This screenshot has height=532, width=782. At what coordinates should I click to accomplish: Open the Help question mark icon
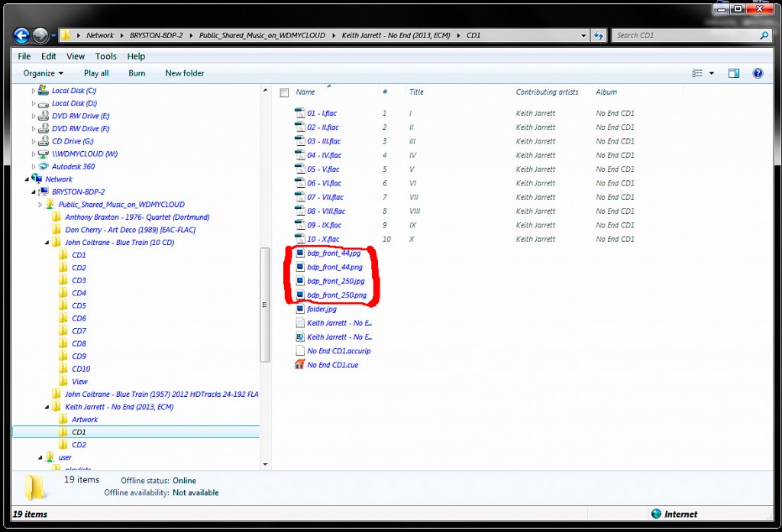coord(758,73)
